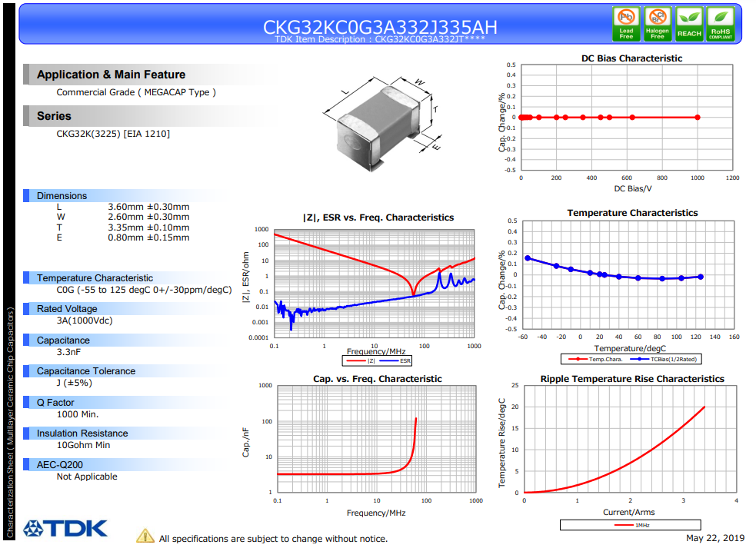
Task: Click the AEC-Q200 heading
Action: pos(60,465)
